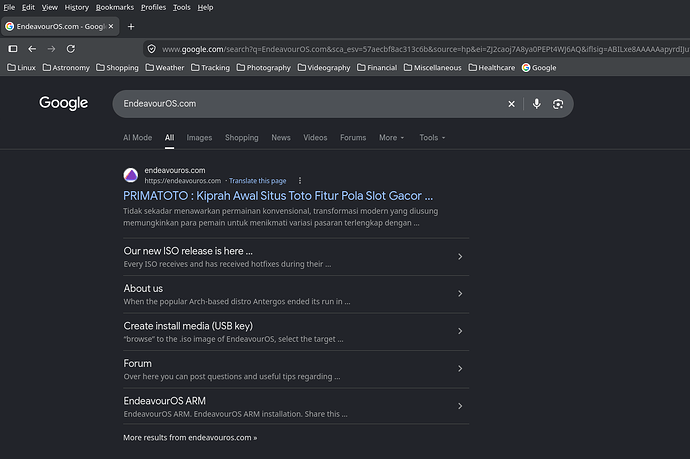690x459 pixels.
Task: Open the Healthcare bookmarks folder
Action: pos(492,68)
